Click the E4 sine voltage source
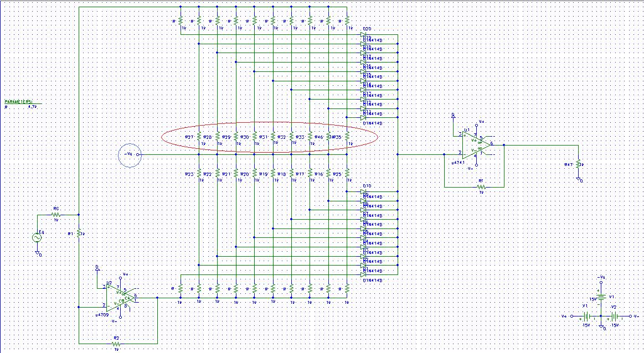Viewport: 644px width, 353px height. [37, 237]
